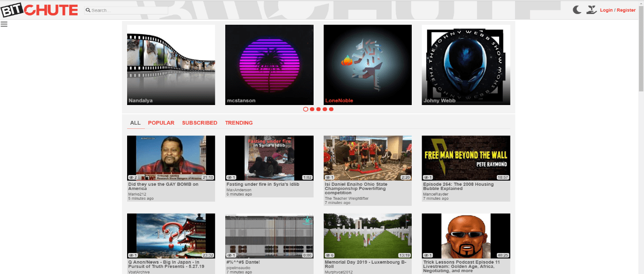Screen dimensions: 644x274
Task: Click view-count eye icon on Fasting under fire video
Action: [229, 177]
